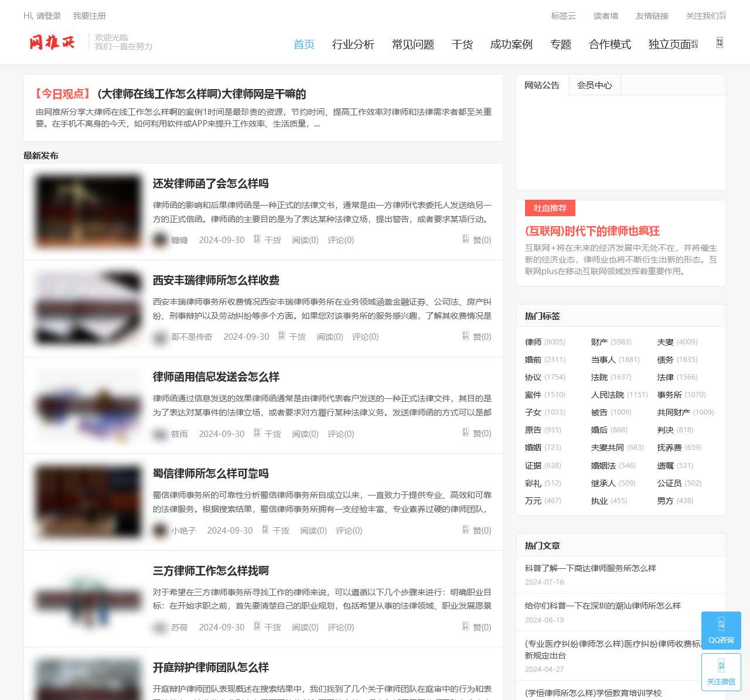Open 行业分析 navigation item

(x=353, y=45)
